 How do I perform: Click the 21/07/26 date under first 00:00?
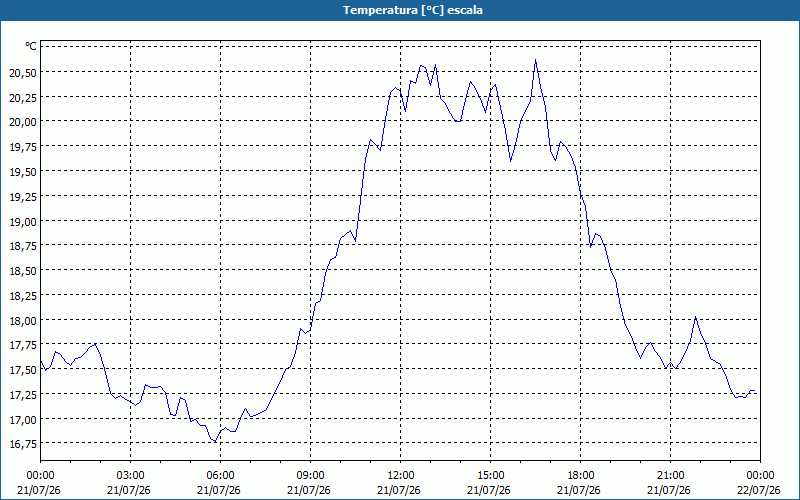[39, 490]
